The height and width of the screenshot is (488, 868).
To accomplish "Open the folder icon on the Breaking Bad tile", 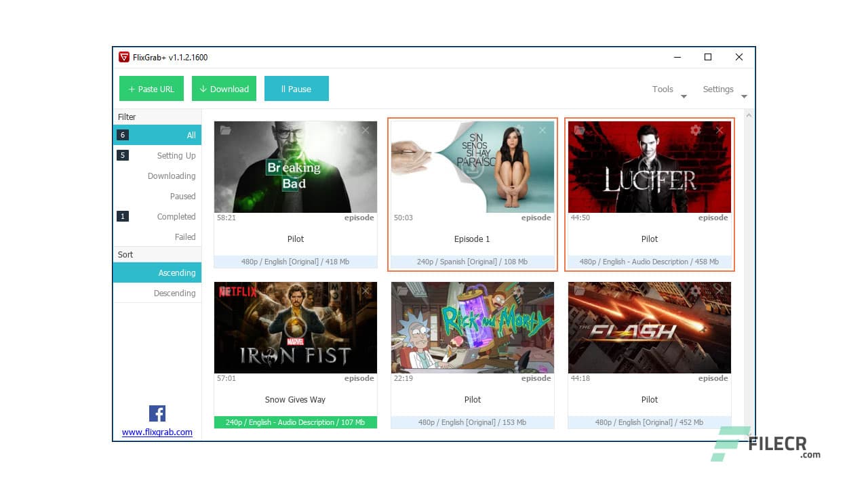I will pos(225,130).
